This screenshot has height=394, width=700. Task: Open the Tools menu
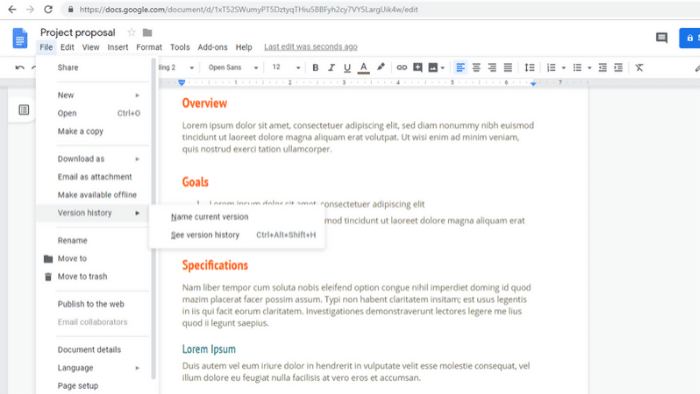pos(179,47)
